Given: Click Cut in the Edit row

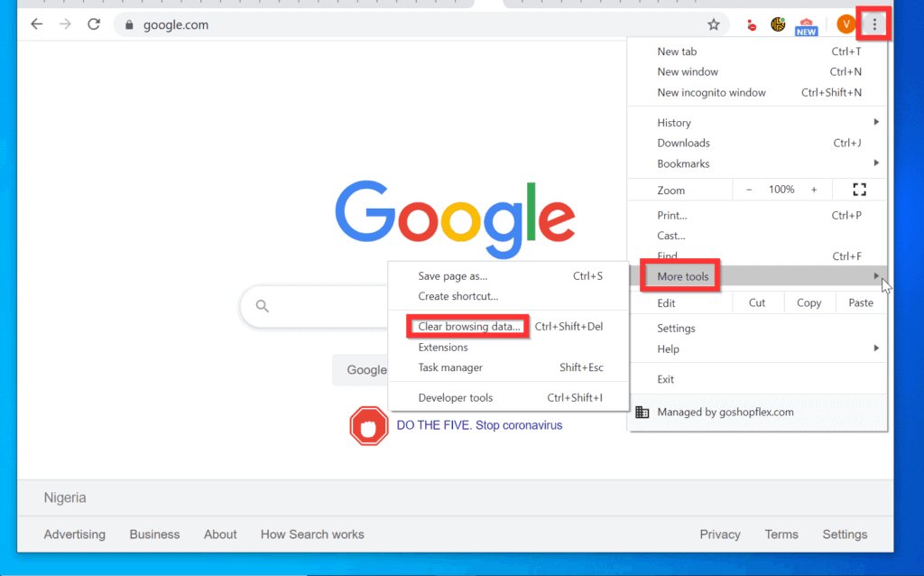Looking at the screenshot, I should coord(757,302).
